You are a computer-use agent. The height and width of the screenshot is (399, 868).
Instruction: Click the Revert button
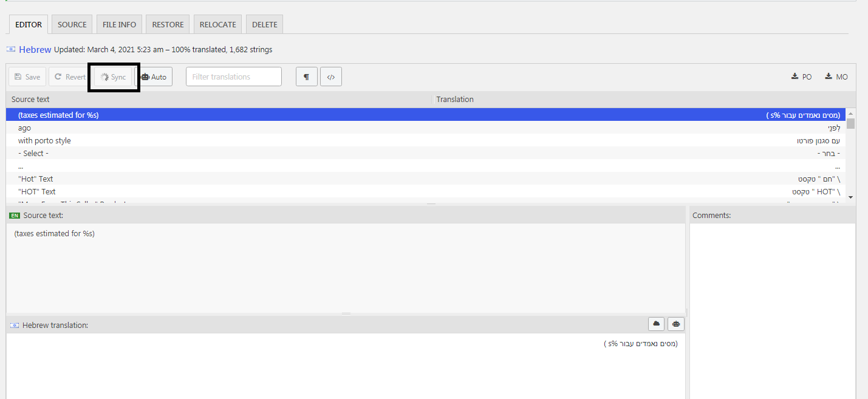(70, 77)
